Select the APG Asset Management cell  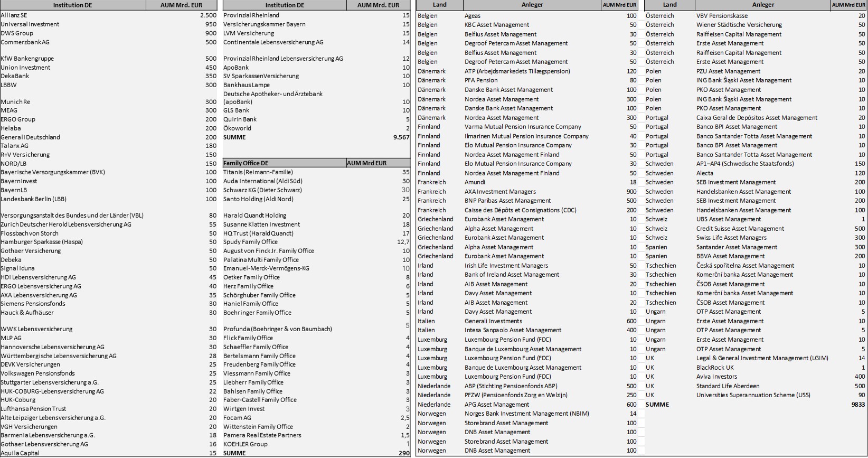coord(497,405)
